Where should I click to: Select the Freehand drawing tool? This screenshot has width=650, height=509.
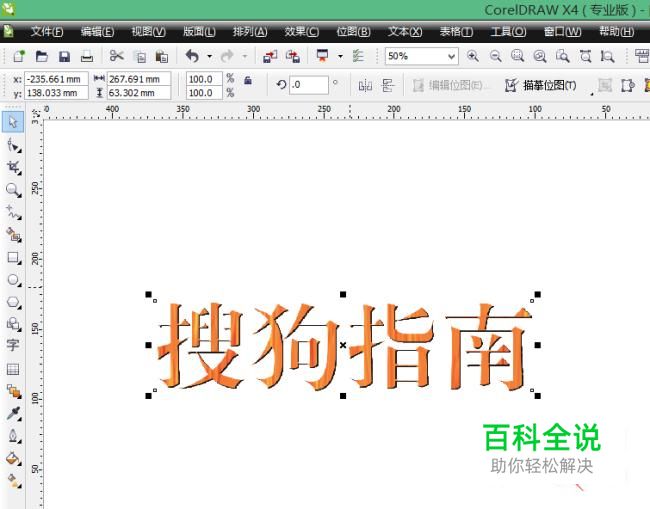coord(13,212)
